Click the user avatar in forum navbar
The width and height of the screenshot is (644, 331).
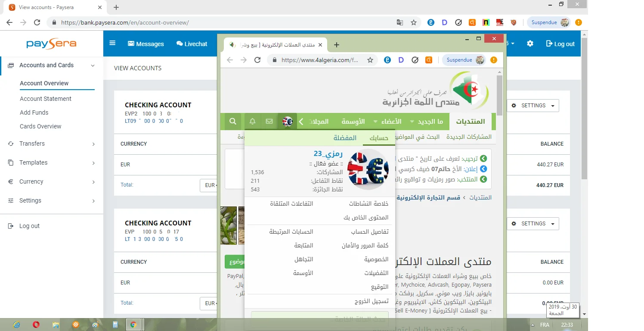pos(287,122)
